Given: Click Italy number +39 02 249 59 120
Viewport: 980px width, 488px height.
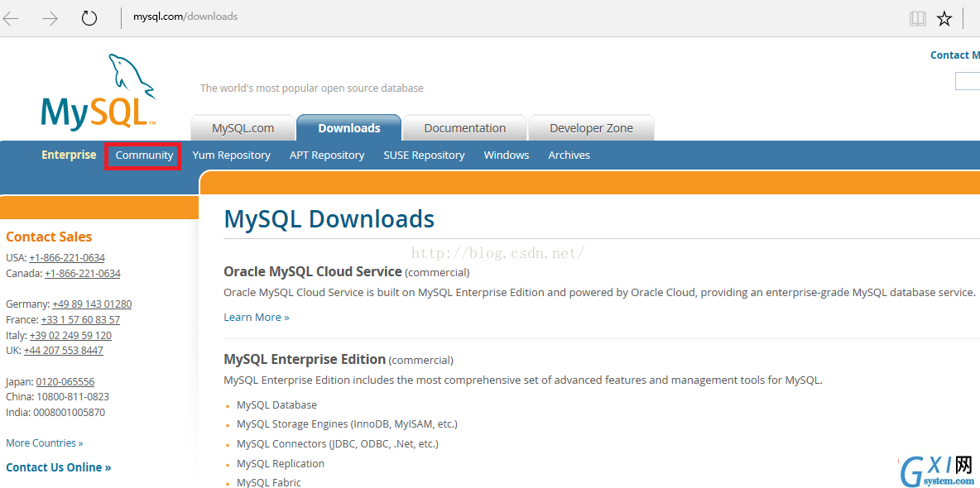Looking at the screenshot, I should (70, 336).
